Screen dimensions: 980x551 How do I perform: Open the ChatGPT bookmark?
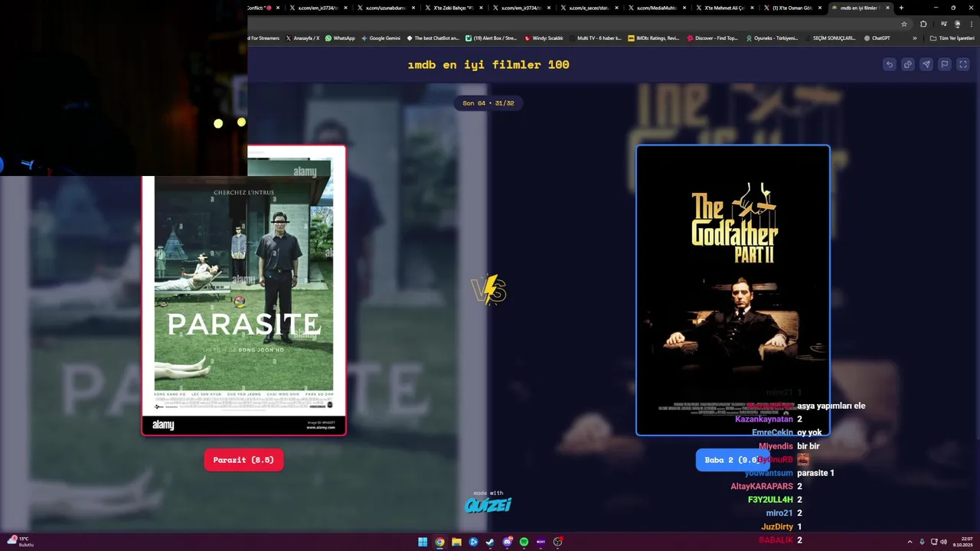877,38
